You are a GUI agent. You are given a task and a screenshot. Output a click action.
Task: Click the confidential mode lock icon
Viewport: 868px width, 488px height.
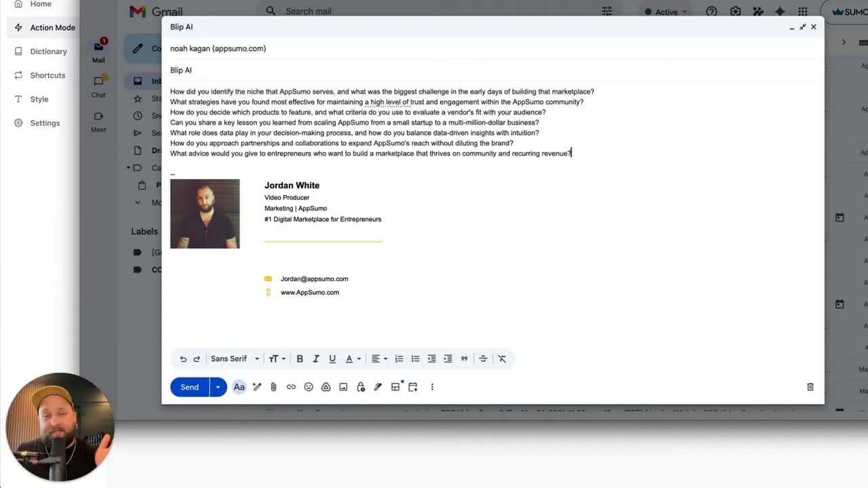click(361, 387)
